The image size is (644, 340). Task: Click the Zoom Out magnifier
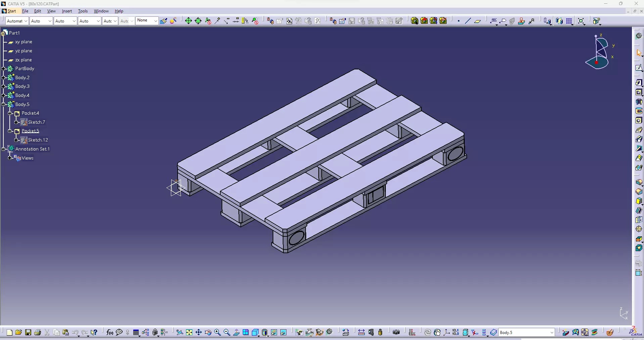(227, 332)
